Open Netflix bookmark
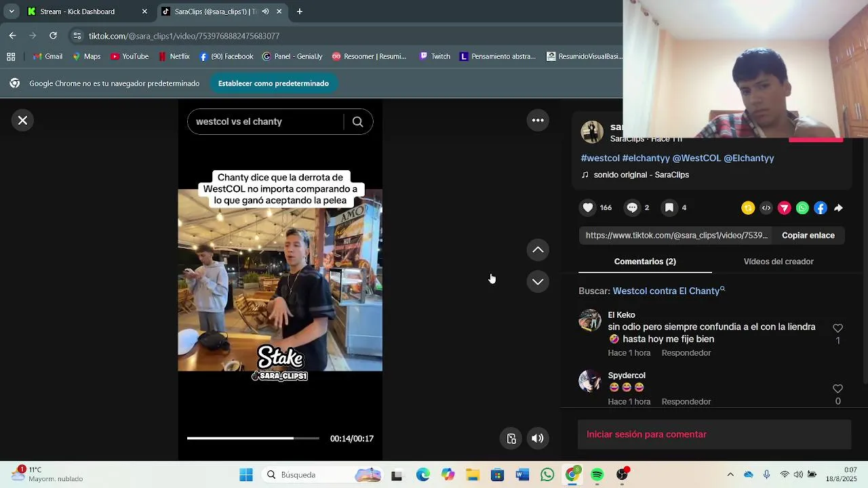Viewport: 868px width, 488px height. [x=174, y=57]
